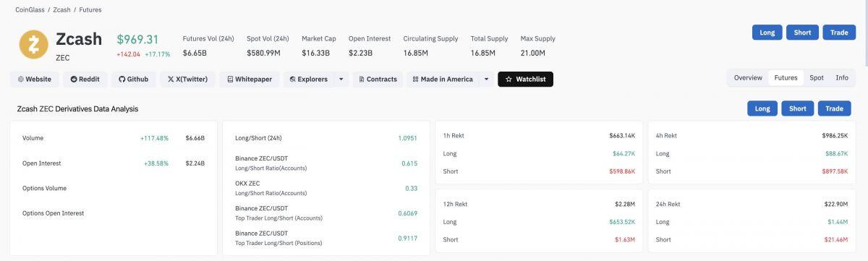Click the top header Short button
The height and width of the screenshot is (261, 868).
click(x=802, y=33)
